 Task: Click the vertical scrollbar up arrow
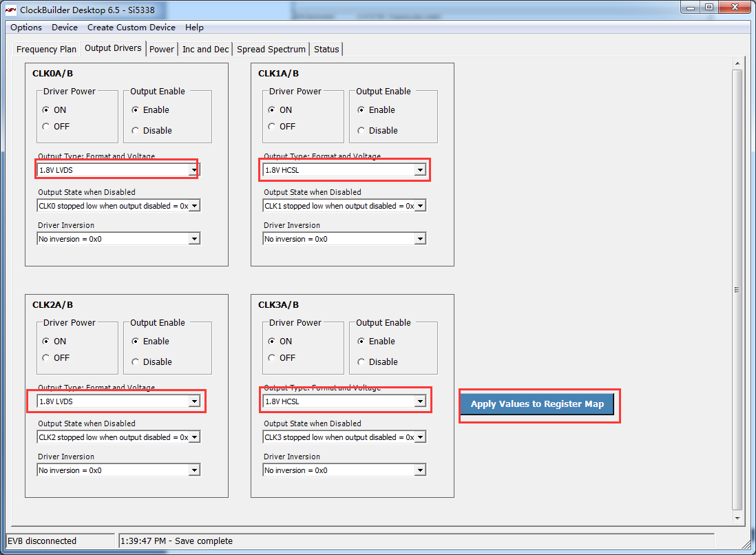click(x=737, y=63)
